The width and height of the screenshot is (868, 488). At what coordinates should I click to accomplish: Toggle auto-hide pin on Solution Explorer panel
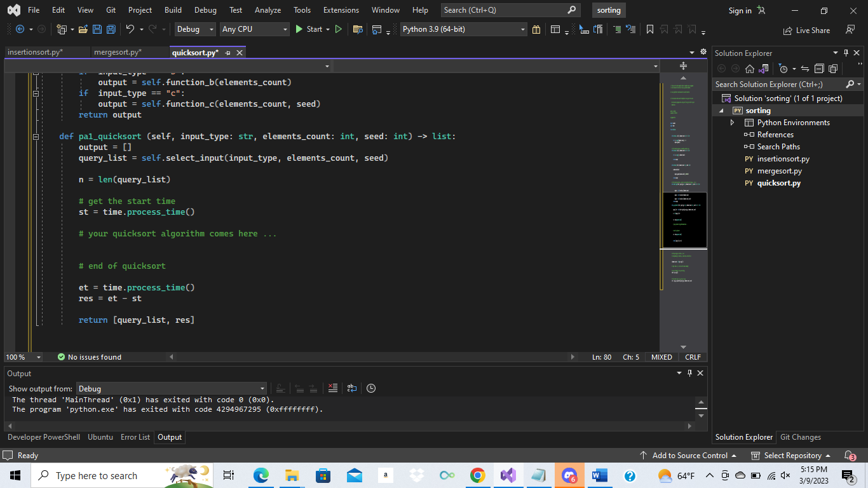pyautogui.click(x=846, y=53)
